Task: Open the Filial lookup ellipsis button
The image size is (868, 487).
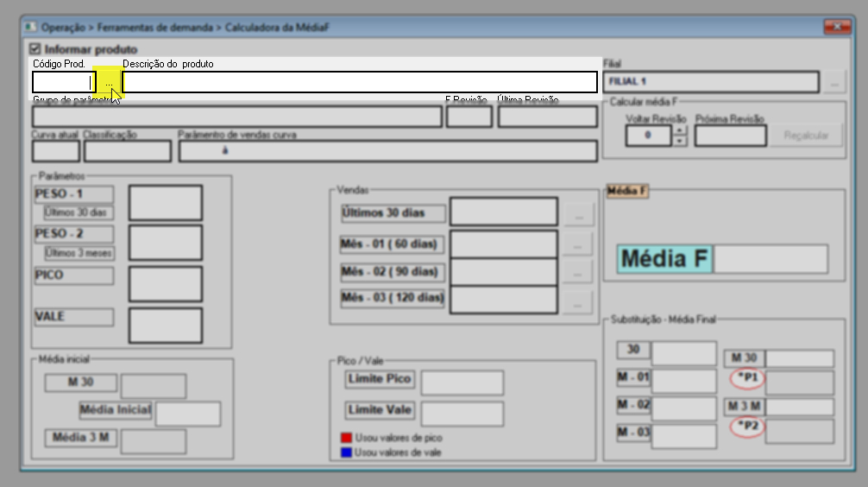Action: pyautogui.click(x=834, y=83)
